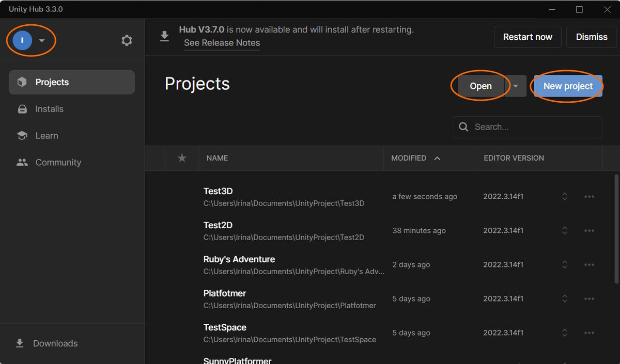
Task: Change editor version selector for Platfotmer
Action: (x=565, y=299)
